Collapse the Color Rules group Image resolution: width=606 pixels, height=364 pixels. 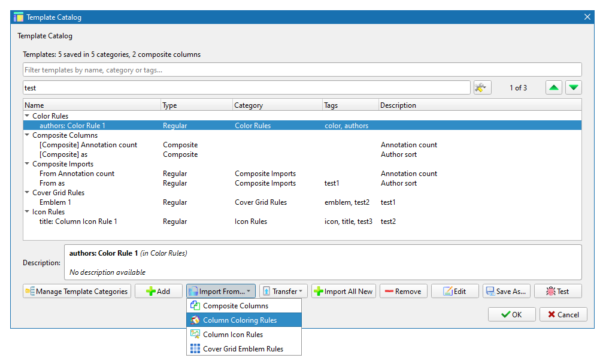tap(27, 116)
